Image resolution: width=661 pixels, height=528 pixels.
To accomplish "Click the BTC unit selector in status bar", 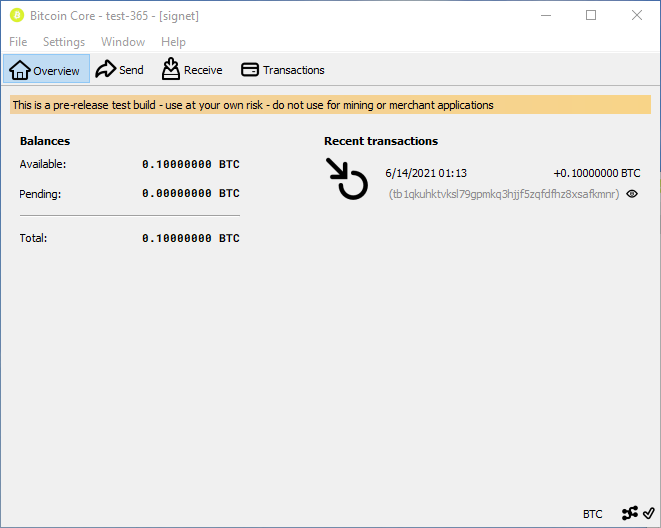I will point(593,514).
